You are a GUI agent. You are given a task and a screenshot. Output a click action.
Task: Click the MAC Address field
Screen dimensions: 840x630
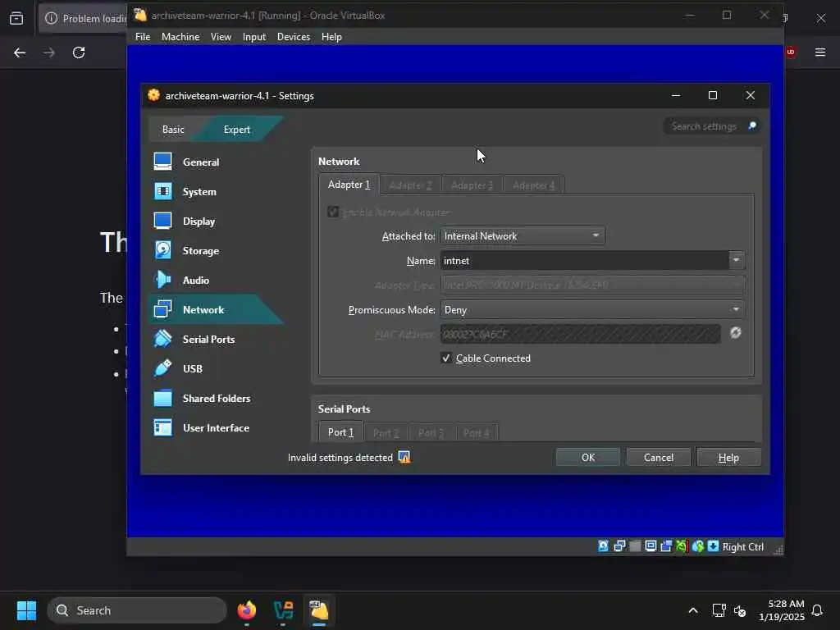click(x=580, y=334)
